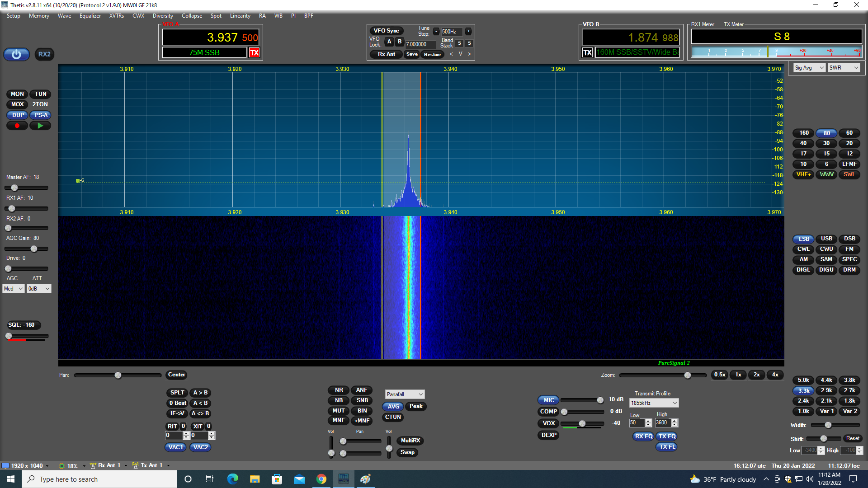Adjust the Zoom slider
The image size is (868, 488).
pyautogui.click(x=663, y=375)
